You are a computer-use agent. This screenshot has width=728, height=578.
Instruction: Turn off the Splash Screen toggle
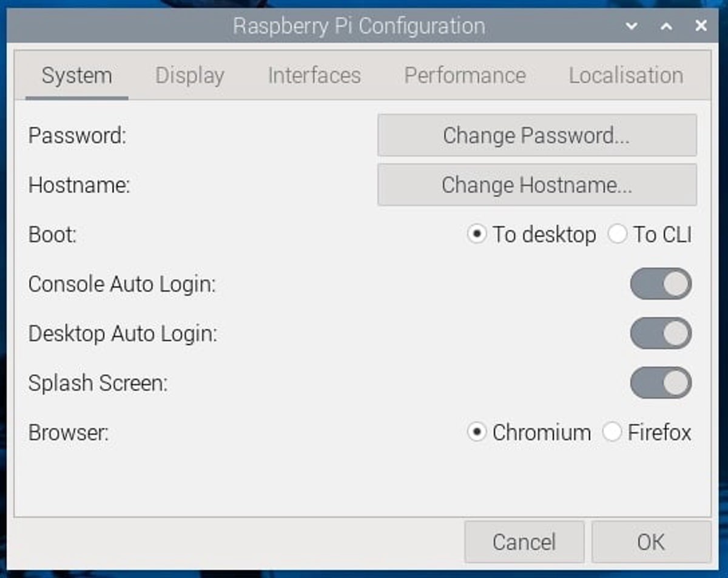click(x=661, y=383)
